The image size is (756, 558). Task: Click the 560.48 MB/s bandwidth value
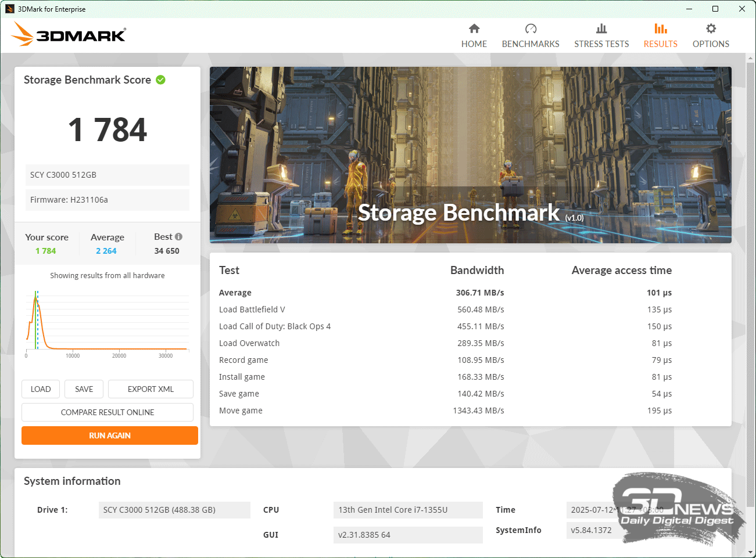coord(481,309)
